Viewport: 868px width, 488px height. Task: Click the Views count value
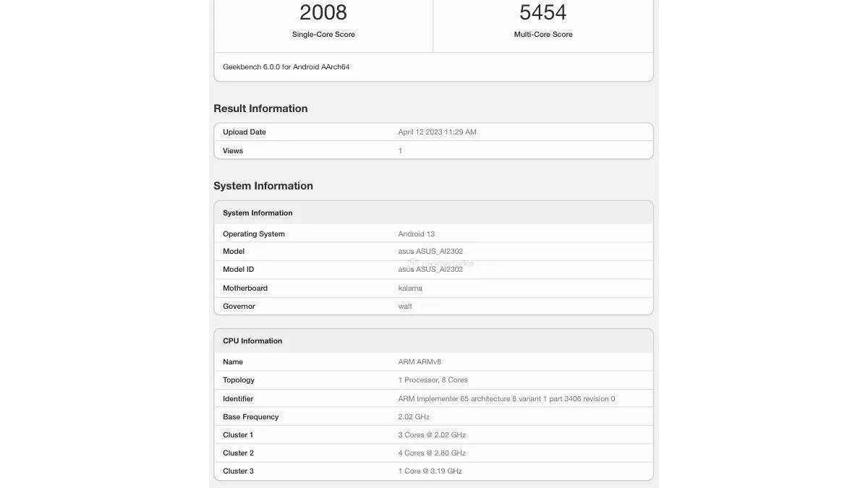[x=400, y=149]
